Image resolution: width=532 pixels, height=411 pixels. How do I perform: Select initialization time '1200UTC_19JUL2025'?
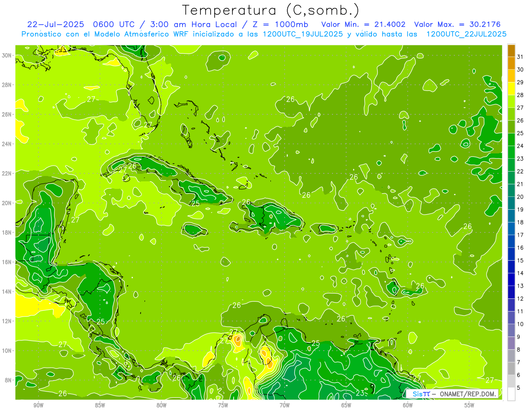[x=303, y=34]
